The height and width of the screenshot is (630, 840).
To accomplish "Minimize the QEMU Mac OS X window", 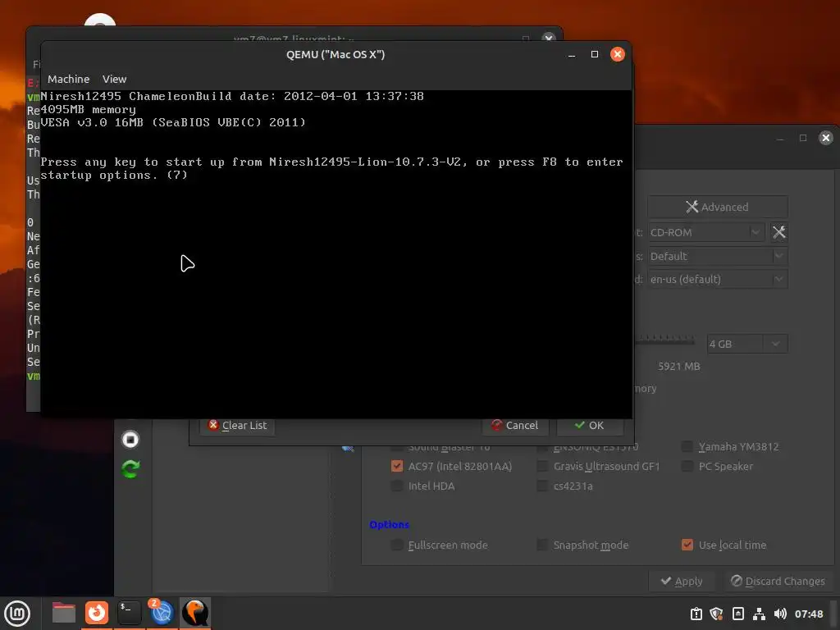I will [572, 54].
